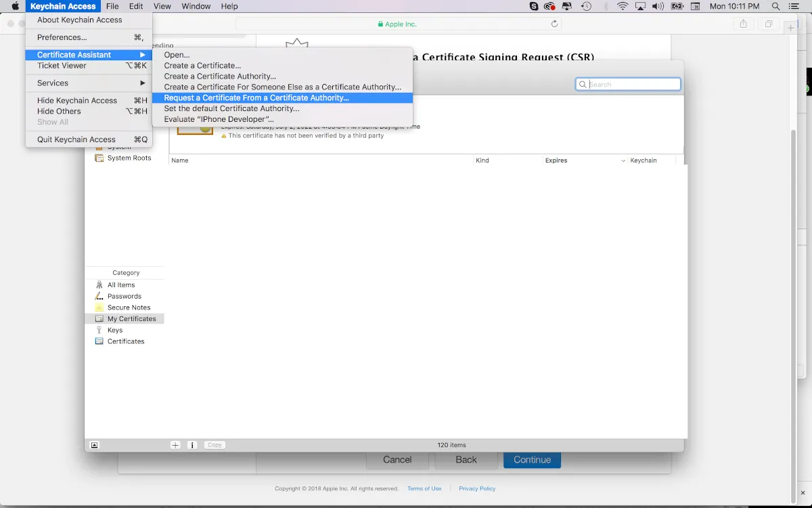Open the Time Machine menu bar icon
The width and height of the screenshot is (812, 508).
(x=586, y=6)
